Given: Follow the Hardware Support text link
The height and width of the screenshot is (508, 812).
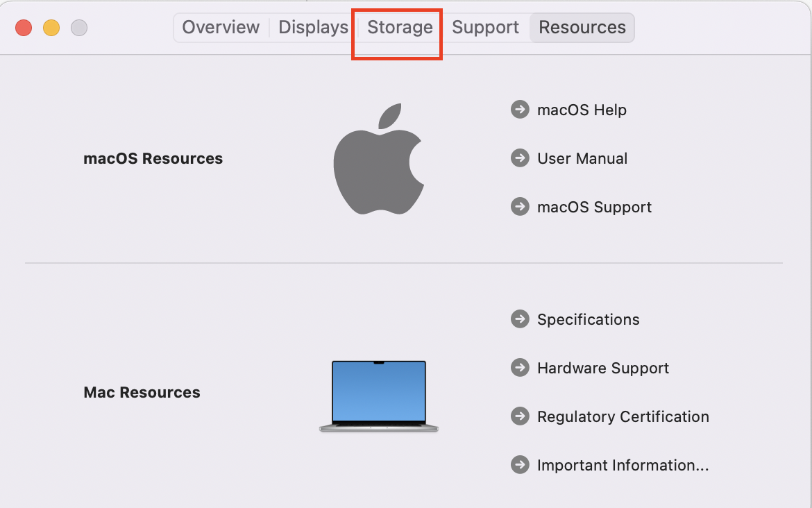Looking at the screenshot, I should [x=603, y=368].
